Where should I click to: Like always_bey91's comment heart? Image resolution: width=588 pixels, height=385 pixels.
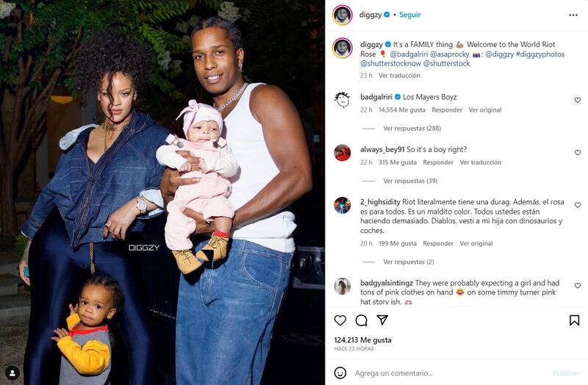click(x=578, y=153)
